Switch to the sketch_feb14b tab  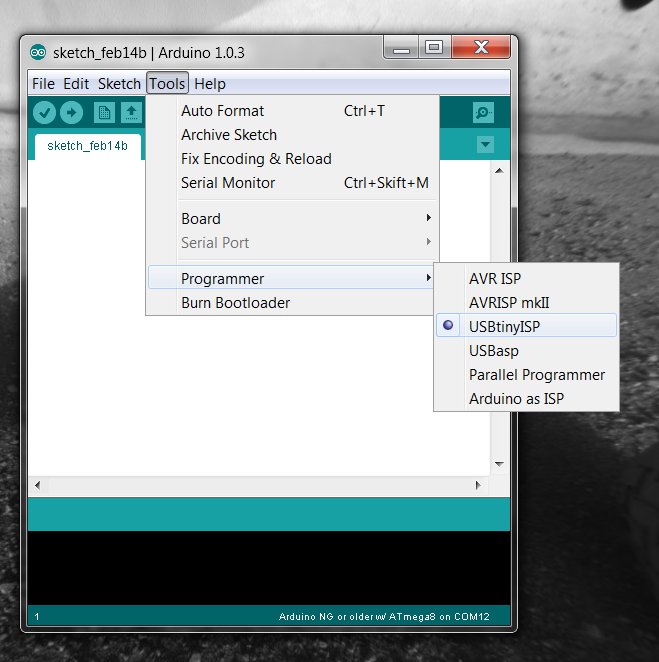point(87,146)
